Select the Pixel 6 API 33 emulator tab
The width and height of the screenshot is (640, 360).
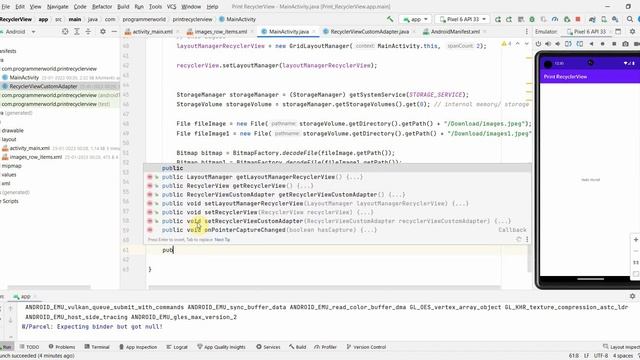(587, 31)
